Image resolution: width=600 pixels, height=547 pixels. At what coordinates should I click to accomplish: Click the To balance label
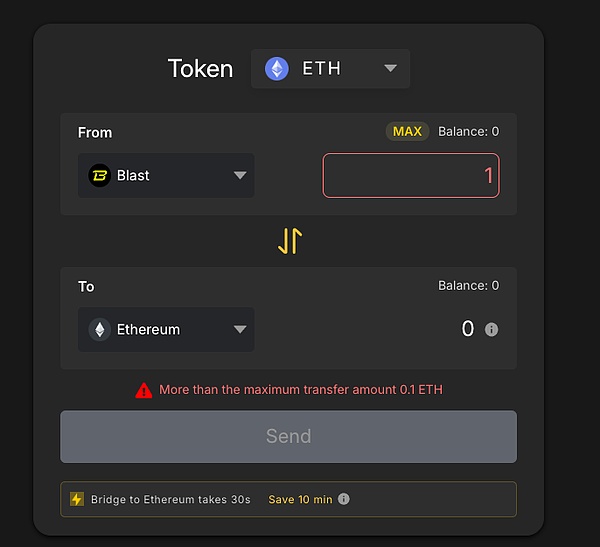tap(468, 285)
